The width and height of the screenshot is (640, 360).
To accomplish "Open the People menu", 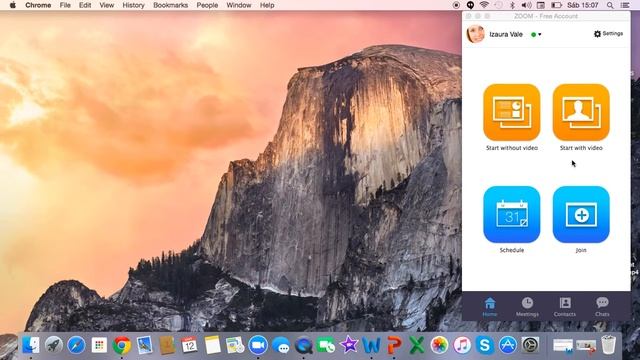I will point(207,5).
